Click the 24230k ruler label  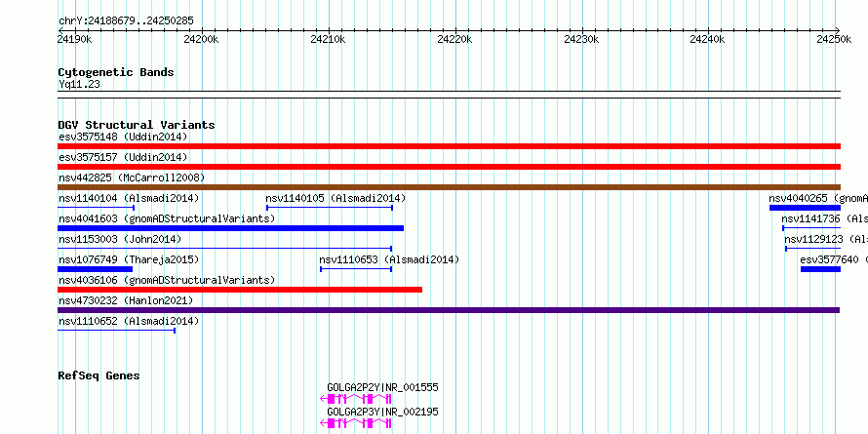coord(581,39)
